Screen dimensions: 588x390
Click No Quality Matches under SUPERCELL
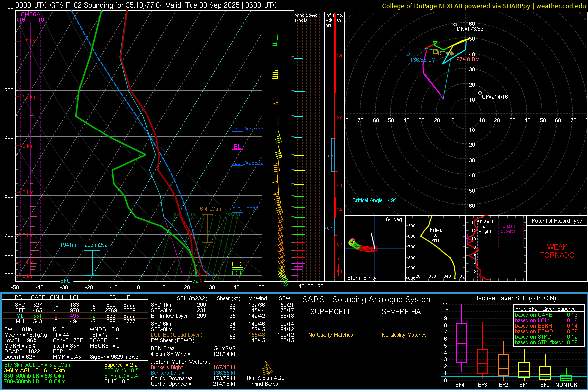pyautogui.click(x=331, y=335)
